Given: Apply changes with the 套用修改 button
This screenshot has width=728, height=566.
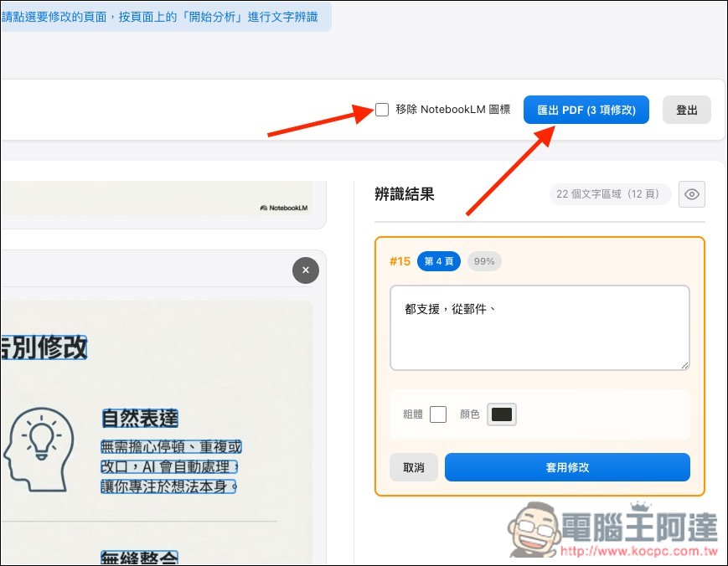Looking at the screenshot, I should click(567, 467).
